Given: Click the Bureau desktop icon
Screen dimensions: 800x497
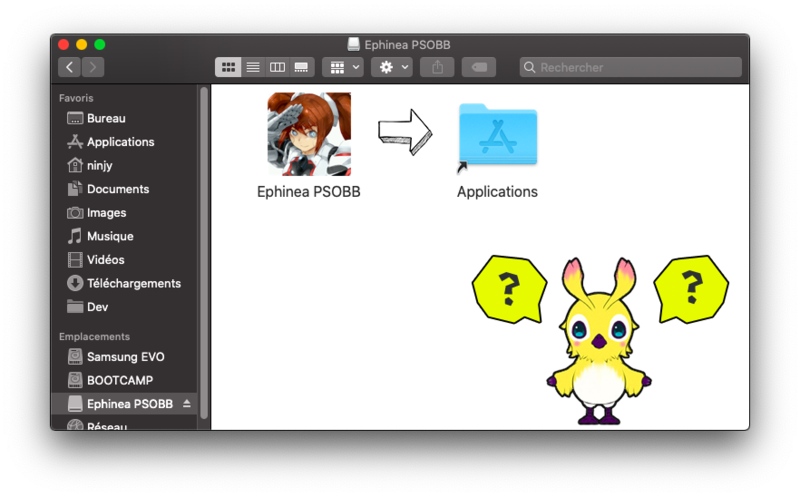Looking at the screenshot, I should coord(75,118).
